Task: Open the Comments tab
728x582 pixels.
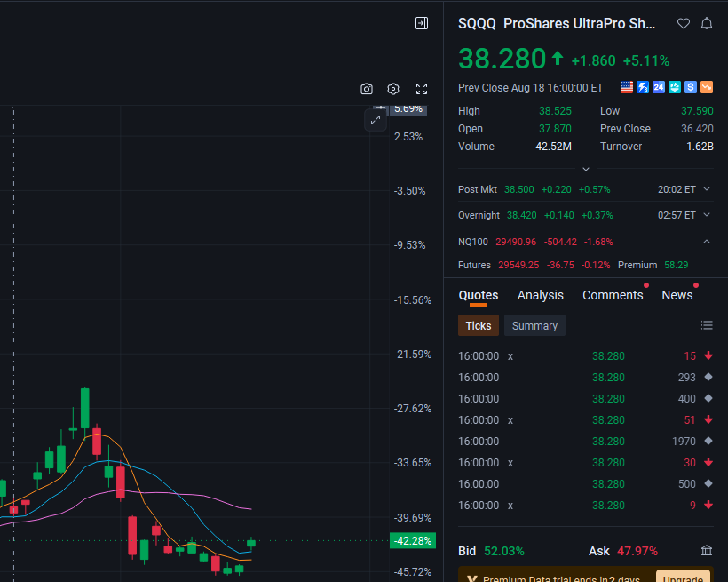Action: (613, 295)
